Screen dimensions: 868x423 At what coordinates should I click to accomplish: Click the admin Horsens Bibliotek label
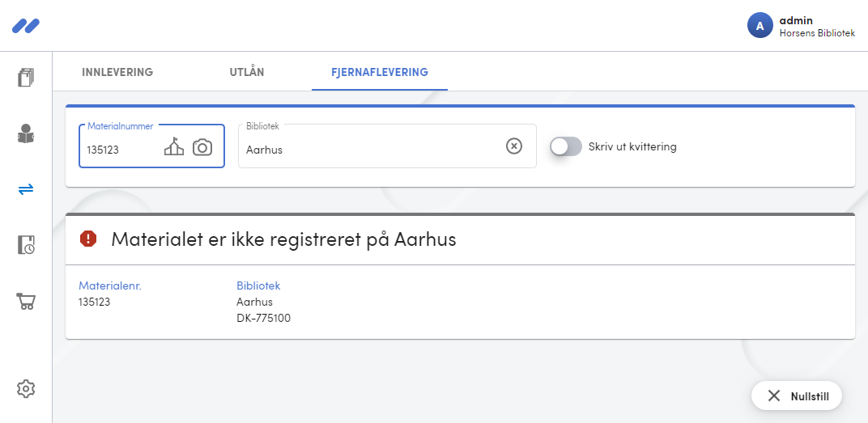[817, 27]
